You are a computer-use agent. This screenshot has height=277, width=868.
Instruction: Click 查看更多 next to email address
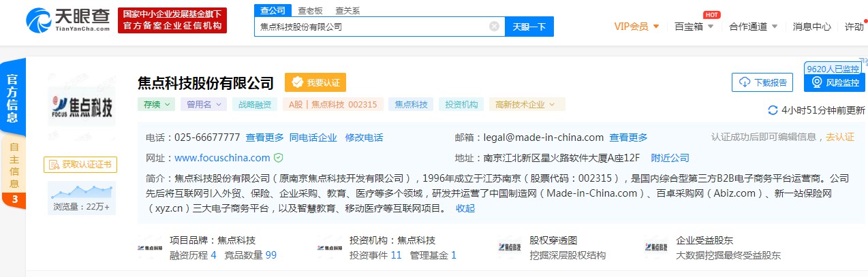(628, 137)
